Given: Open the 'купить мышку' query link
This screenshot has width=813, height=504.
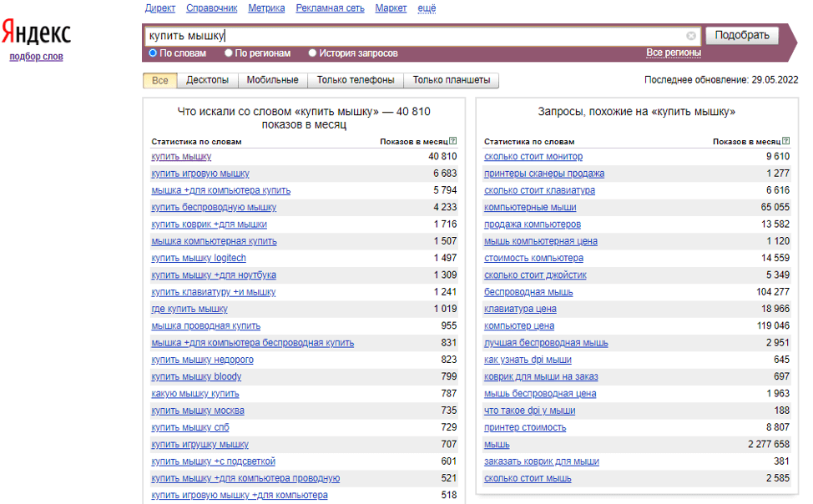Looking at the screenshot, I should (181, 157).
